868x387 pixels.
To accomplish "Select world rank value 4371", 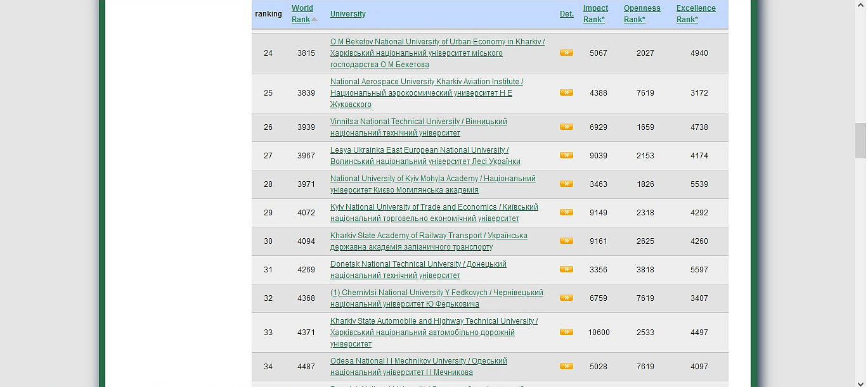I will pos(306,333).
